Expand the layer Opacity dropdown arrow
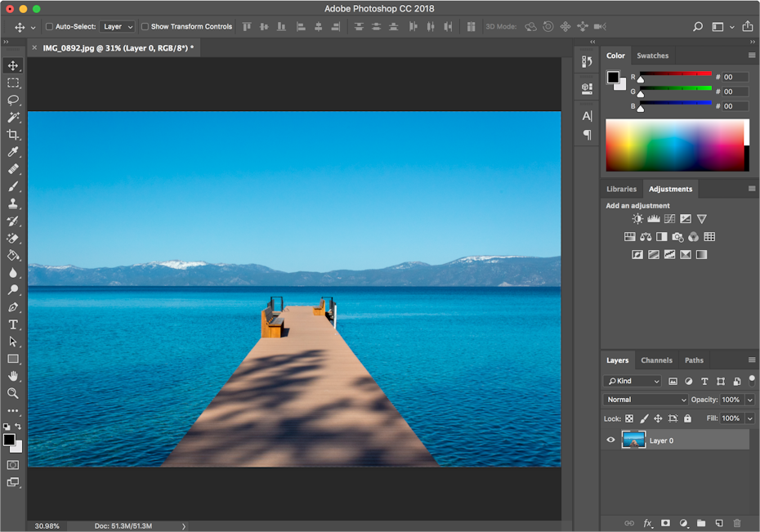Screen dimensions: 760x532 click(x=749, y=400)
